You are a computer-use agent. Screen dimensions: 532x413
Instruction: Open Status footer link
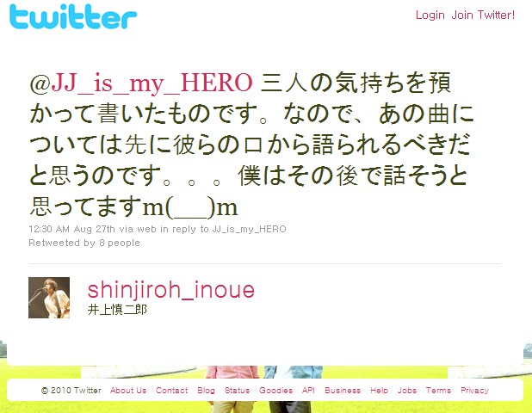click(x=237, y=391)
